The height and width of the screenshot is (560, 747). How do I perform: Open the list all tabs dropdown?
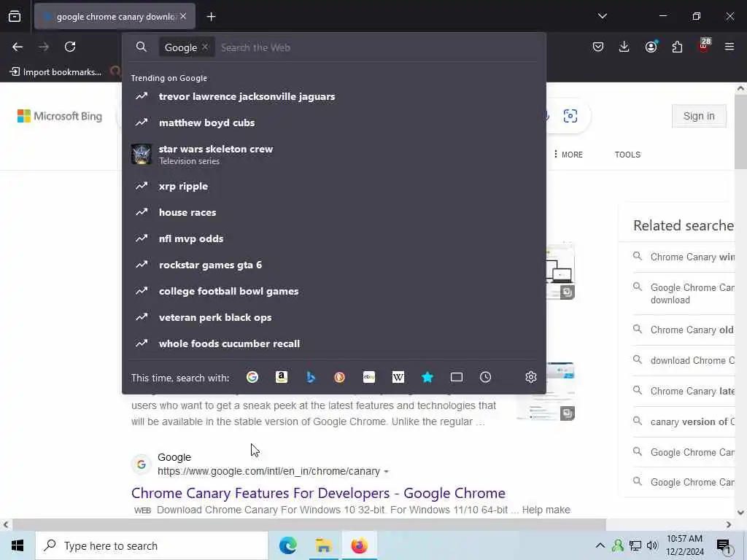[x=602, y=16]
